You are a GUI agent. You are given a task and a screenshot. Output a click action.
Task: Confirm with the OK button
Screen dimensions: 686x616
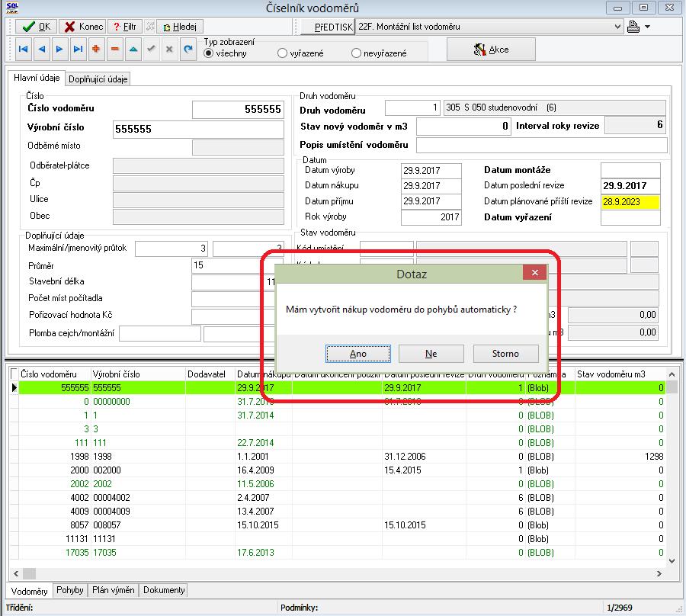(x=37, y=27)
